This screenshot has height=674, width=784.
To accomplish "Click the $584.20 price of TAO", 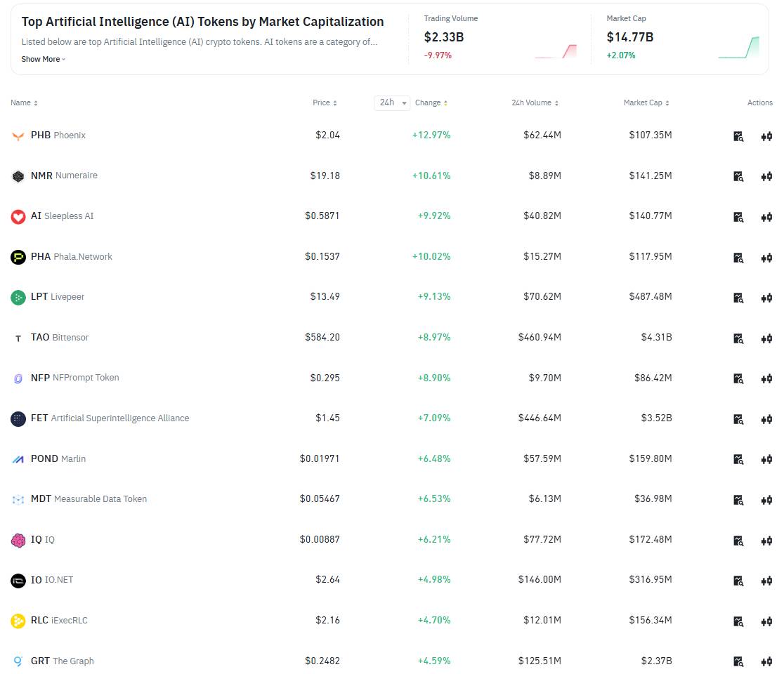I will 322,337.
